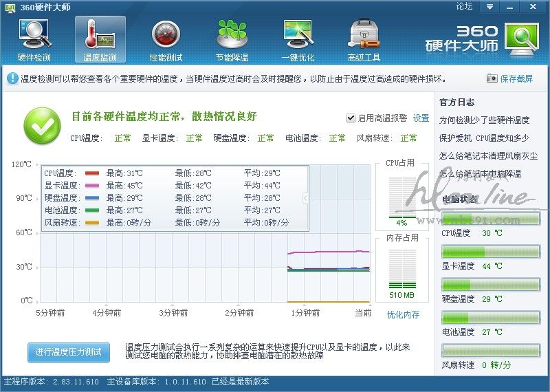The width and height of the screenshot is (550, 392).
Task: Click the 电池温度 27℃ progress bar
Action: 490,318
